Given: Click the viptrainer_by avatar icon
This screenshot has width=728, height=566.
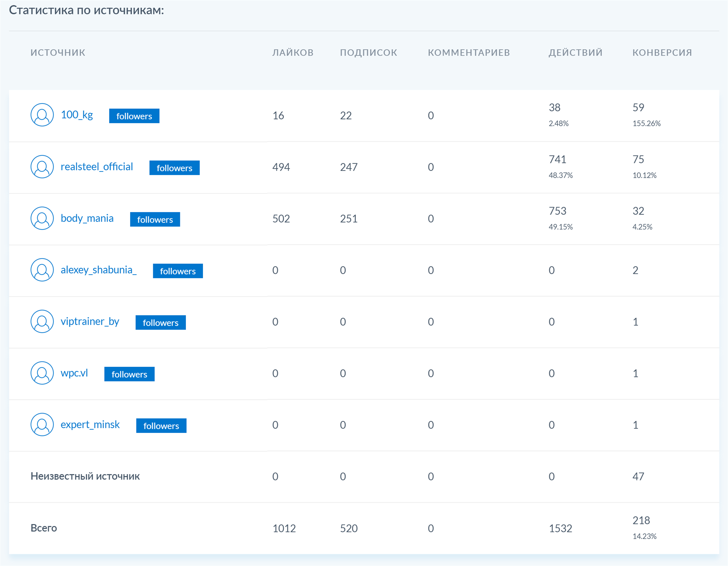Looking at the screenshot, I should 42,322.
